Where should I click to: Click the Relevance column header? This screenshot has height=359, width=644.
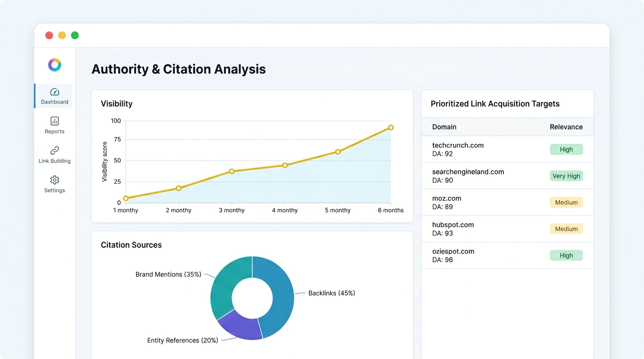point(566,127)
